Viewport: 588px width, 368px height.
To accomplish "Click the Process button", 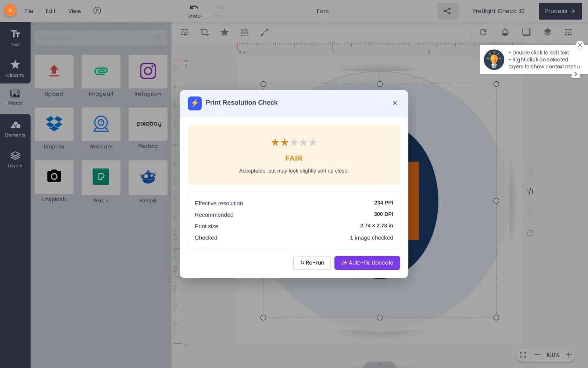I will pyautogui.click(x=560, y=11).
